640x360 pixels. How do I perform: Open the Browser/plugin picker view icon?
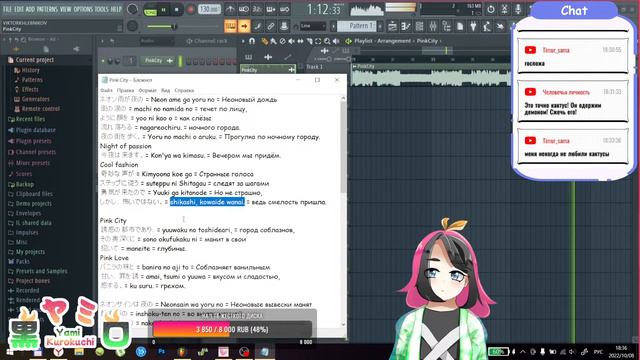pos(446,26)
